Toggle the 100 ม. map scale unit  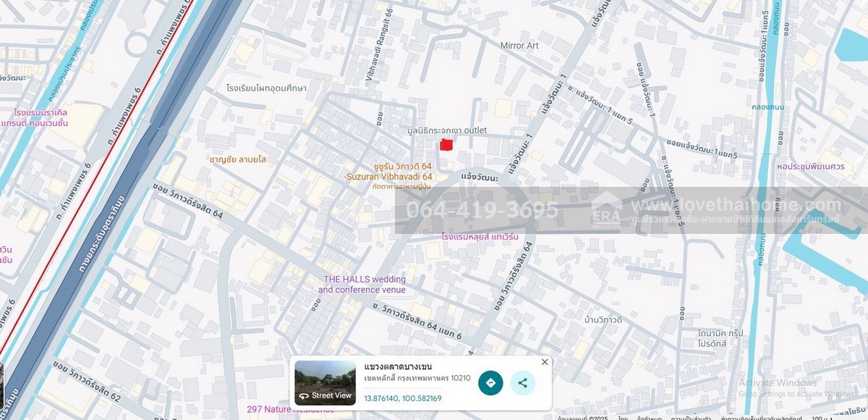(x=819, y=418)
